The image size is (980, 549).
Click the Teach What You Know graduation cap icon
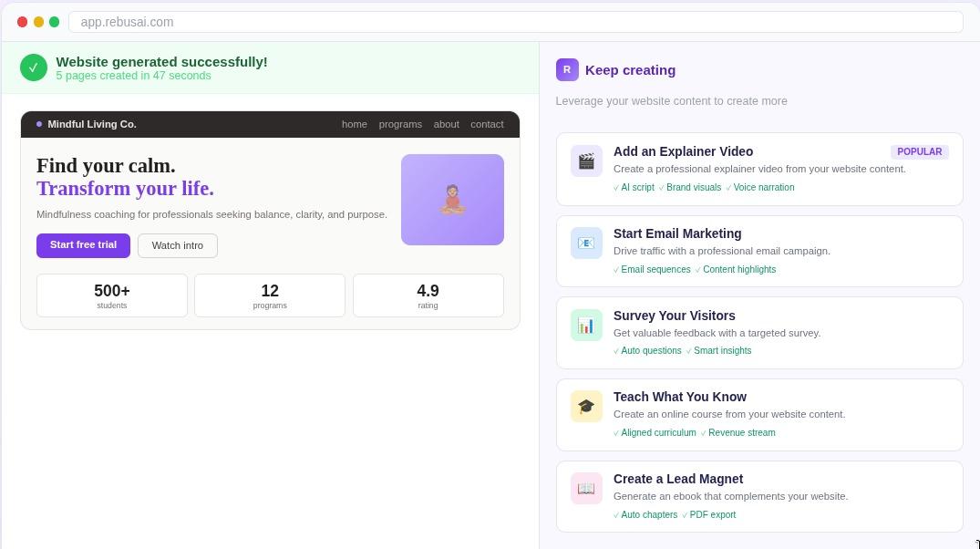pos(586,406)
